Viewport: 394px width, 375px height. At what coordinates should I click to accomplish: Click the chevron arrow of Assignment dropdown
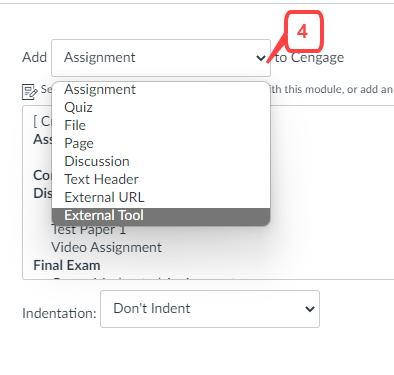pos(261,58)
